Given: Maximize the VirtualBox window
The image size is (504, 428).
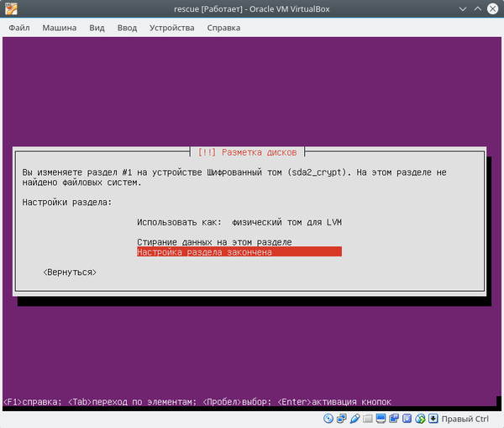Looking at the screenshot, I should 478,9.
